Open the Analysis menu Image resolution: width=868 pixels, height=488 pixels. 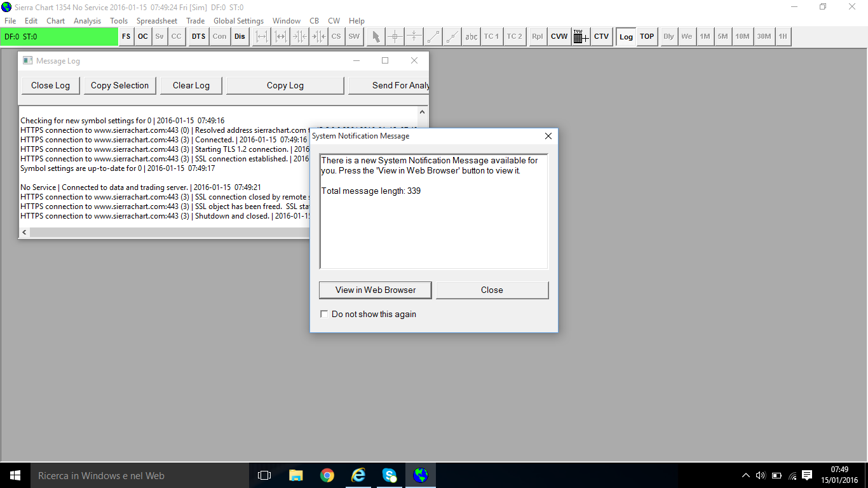click(87, 21)
